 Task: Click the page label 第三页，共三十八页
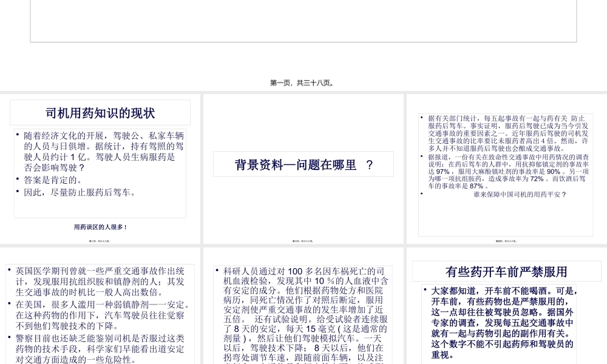(x=302, y=240)
